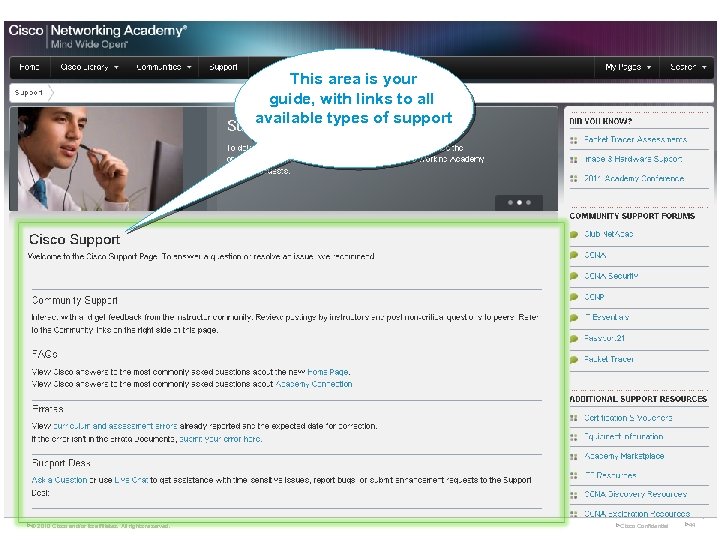Click speech bubble icon beside Club NetAcad
The width and height of the screenshot is (720, 540).
point(574,235)
